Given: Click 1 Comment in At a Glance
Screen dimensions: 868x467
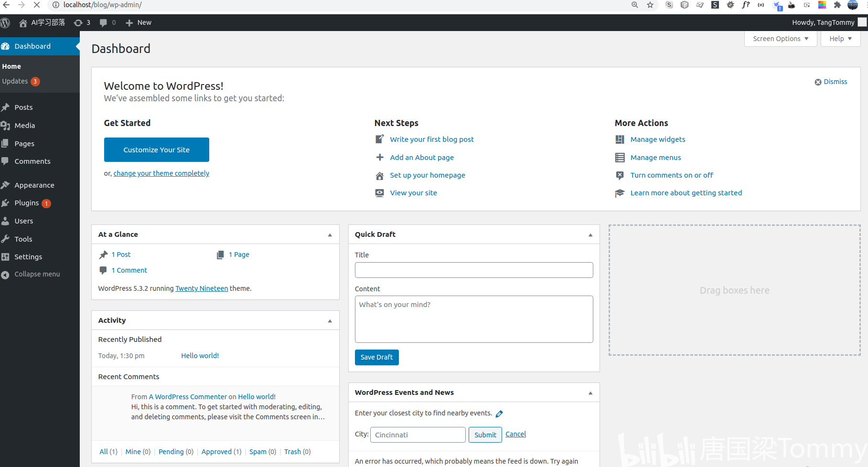Looking at the screenshot, I should tap(129, 270).
